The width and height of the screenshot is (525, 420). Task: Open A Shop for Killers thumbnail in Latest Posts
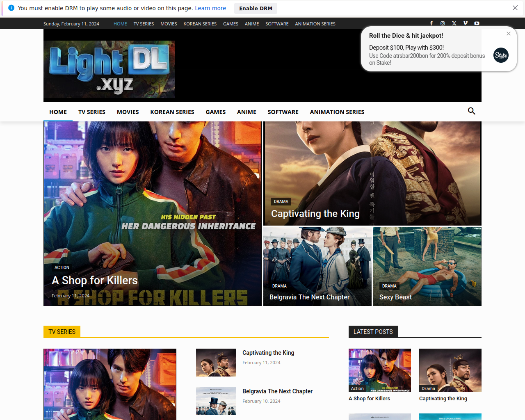point(380,370)
